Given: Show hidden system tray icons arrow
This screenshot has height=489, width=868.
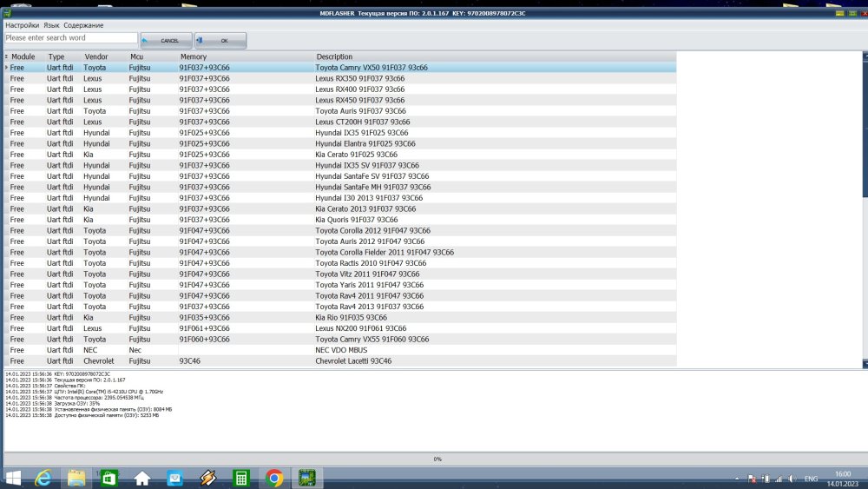Looking at the screenshot, I should pyautogui.click(x=737, y=479).
